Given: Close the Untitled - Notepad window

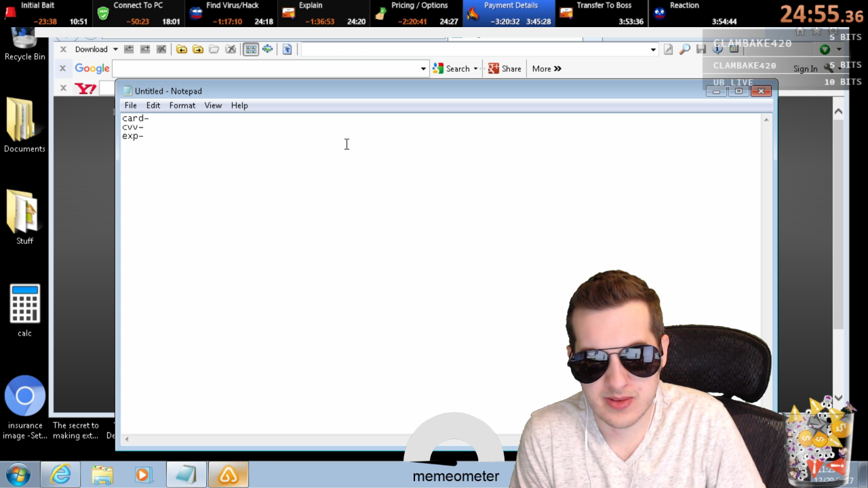Looking at the screenshot, I should (x=761, y=91).
